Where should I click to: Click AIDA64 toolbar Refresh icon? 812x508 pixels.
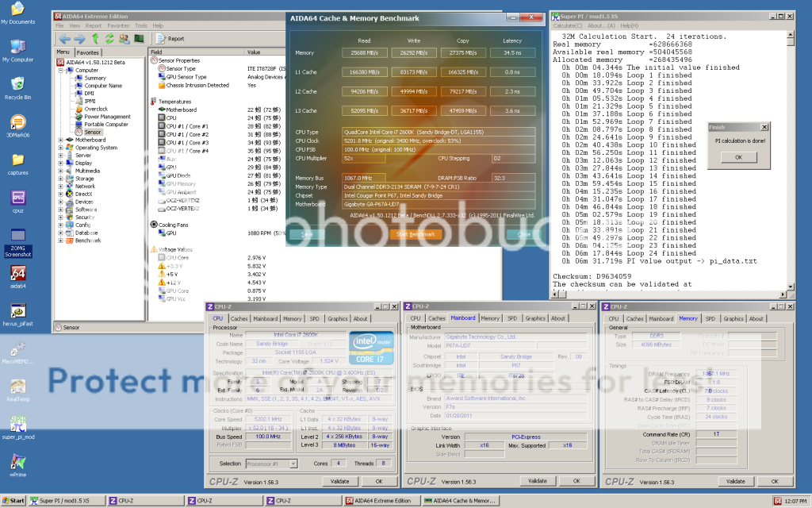(109, 39)
